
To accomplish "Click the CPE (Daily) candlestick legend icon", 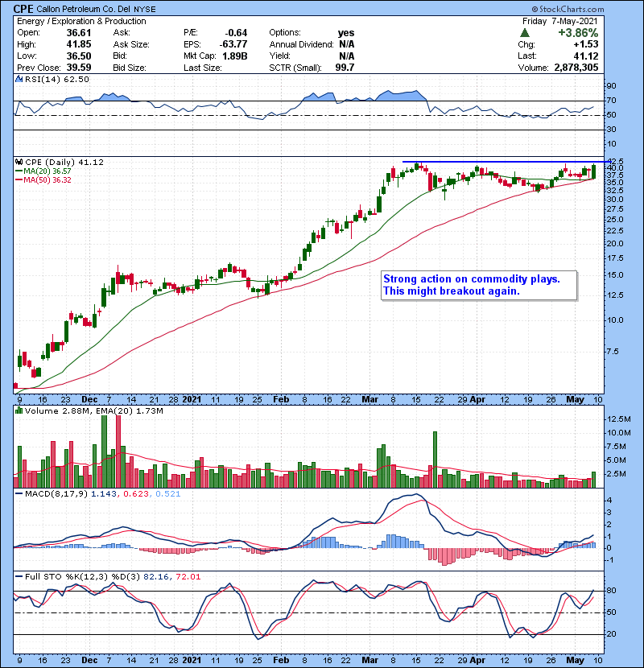I will (19, 162).
